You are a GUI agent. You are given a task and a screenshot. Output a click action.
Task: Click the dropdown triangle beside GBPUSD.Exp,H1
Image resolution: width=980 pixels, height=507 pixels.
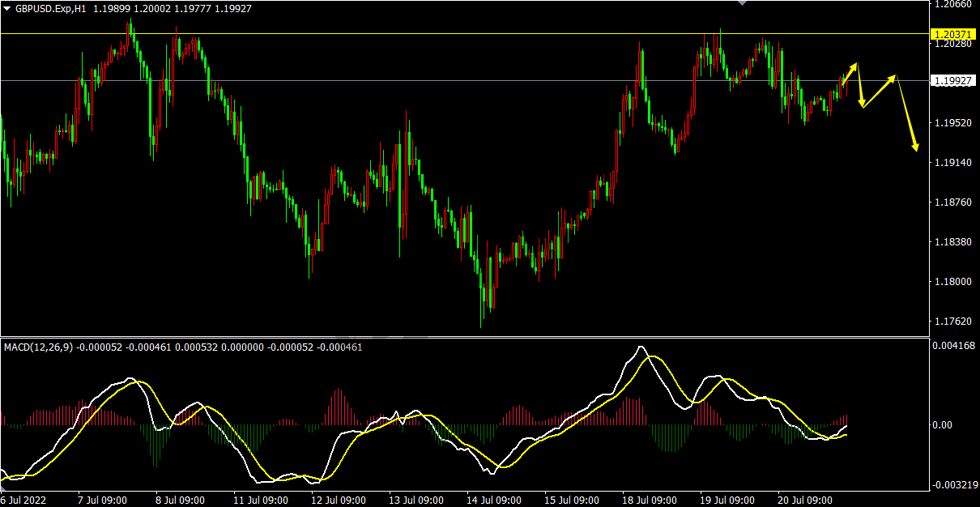coord(7,8)
